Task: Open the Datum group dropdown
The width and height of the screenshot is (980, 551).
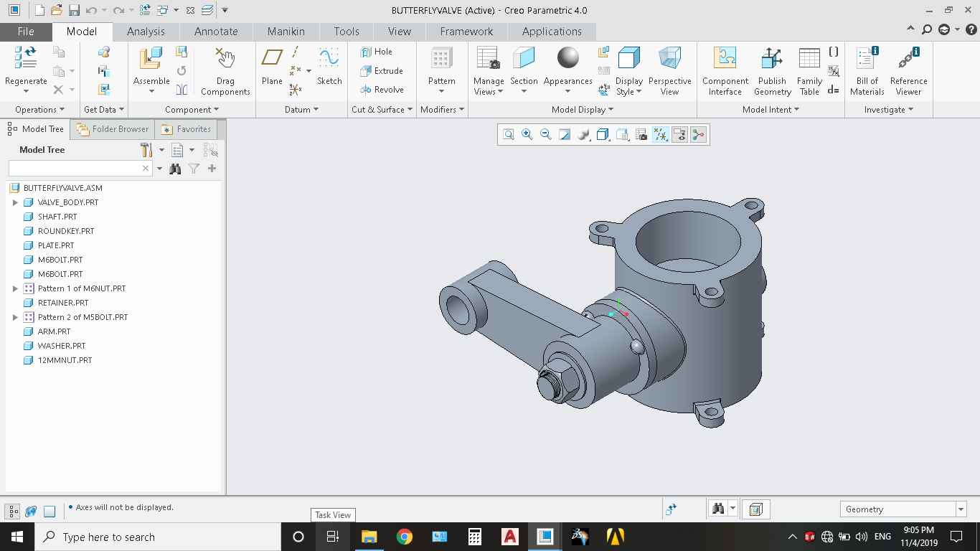Action: click(x=301, y=110)
